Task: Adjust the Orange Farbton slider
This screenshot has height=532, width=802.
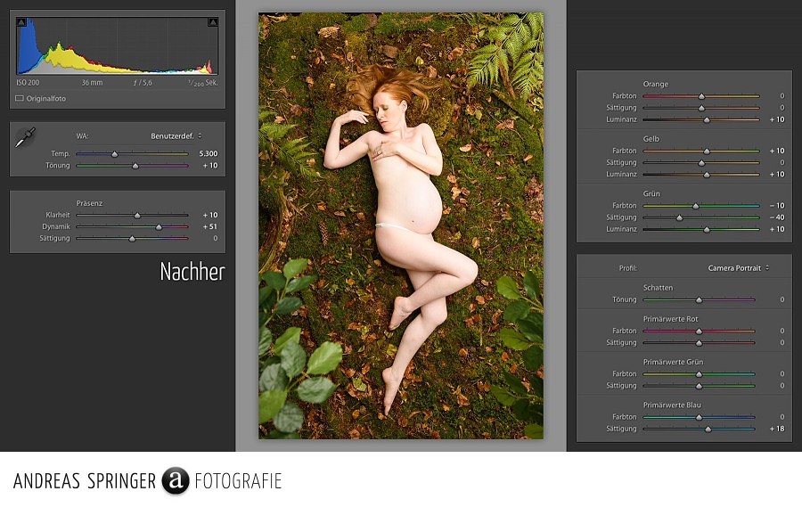Action: pos(702,96)
